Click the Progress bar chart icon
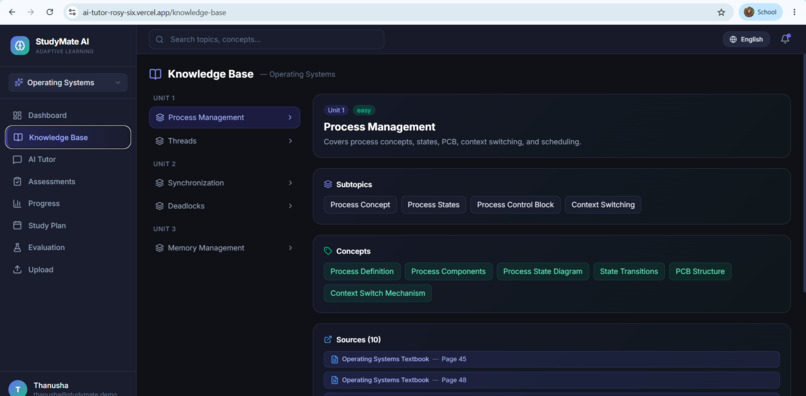This screenshot has width=806, height=396. coord(17,204)
